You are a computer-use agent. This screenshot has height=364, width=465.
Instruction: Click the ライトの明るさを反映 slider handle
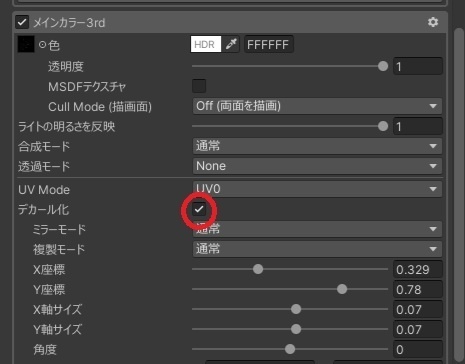click(383, 126)
